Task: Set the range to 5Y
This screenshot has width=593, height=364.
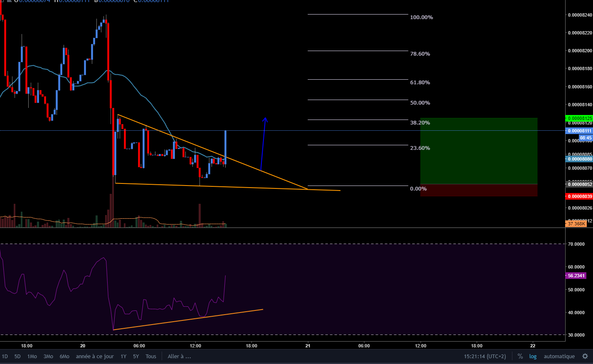Action: tap(136, 356)
